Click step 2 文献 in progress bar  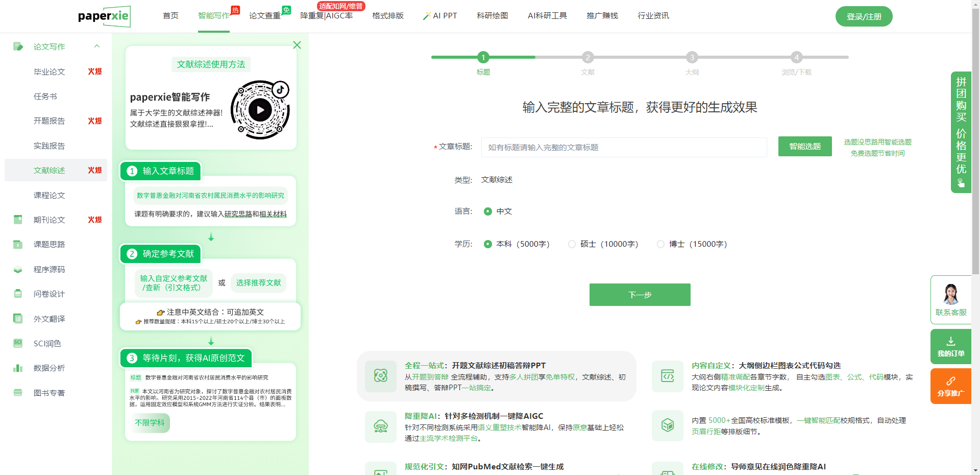pyautogui.click(x=587, y=58)
